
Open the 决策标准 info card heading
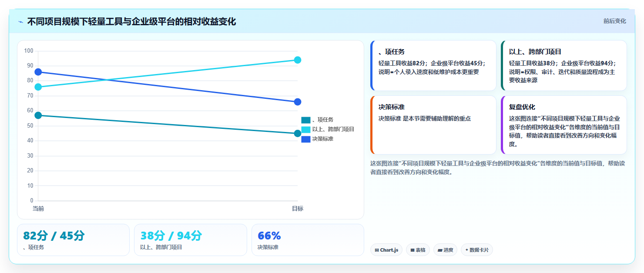tap(392, 107)
